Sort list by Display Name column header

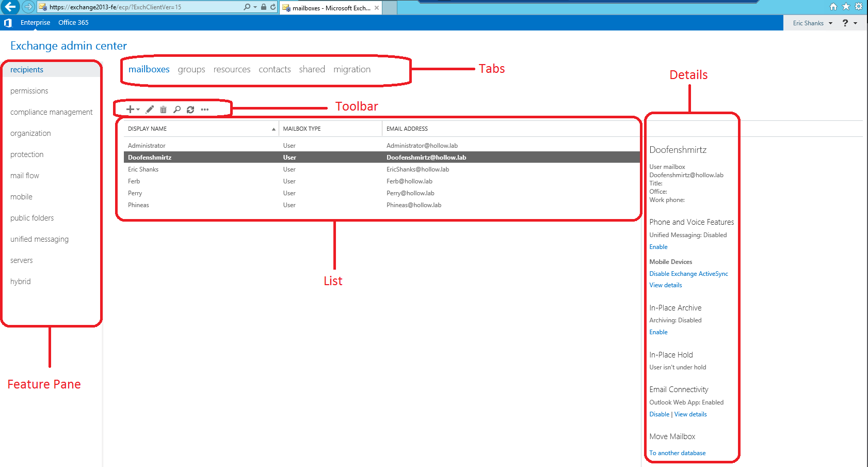(x=148, y=129)
